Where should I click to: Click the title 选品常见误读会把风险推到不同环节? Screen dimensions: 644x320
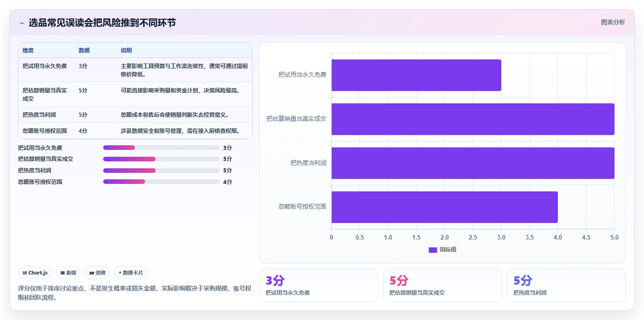click(x=102, y=23)
